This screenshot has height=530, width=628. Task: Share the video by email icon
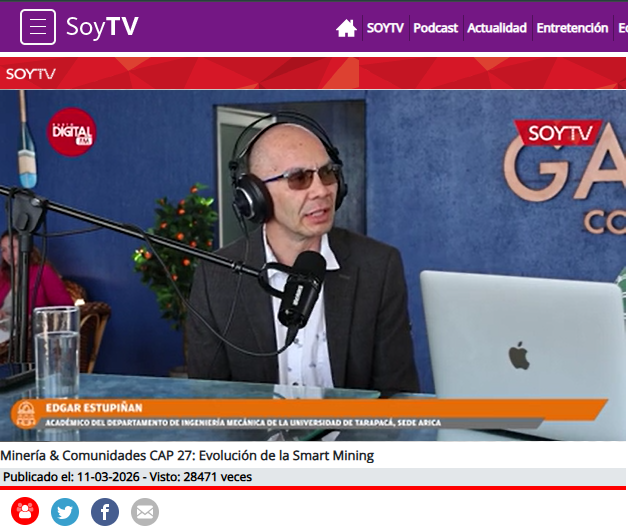[x=145, y=512]
